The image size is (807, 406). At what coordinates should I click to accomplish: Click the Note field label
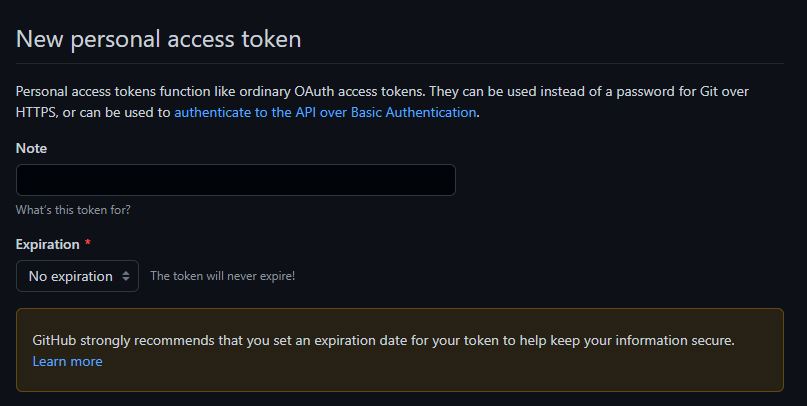click(x=31, y=148)
